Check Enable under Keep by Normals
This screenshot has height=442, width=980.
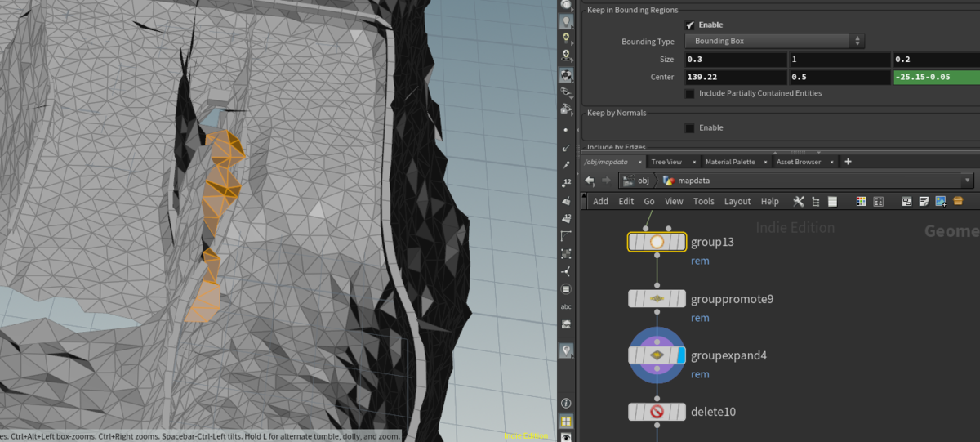(x=690, y=128)
